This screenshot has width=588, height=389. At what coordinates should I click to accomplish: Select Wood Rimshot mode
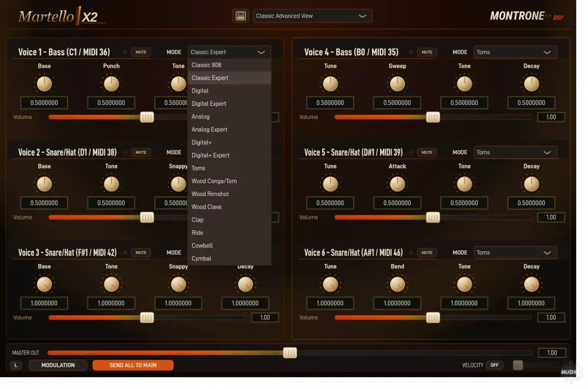coord(229,194)
